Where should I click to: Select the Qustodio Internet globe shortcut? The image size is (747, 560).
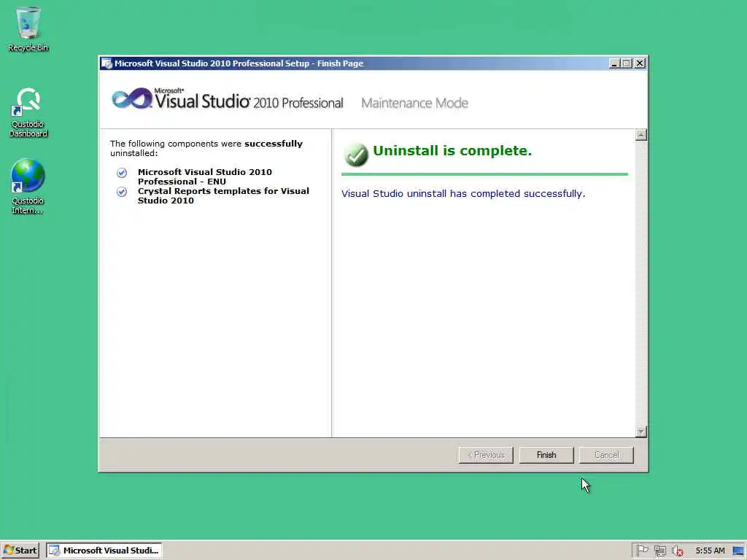click(x=28, y=187)
